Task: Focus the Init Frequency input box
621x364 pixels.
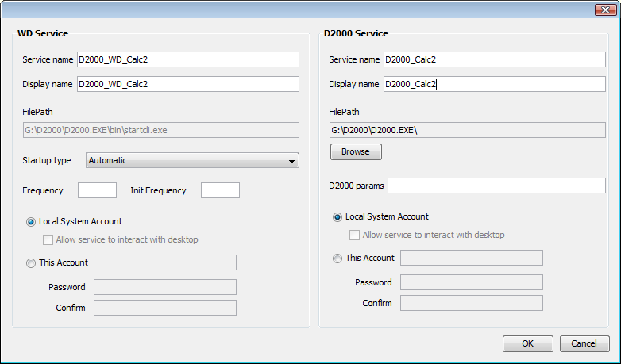Action: coord(220,190)
